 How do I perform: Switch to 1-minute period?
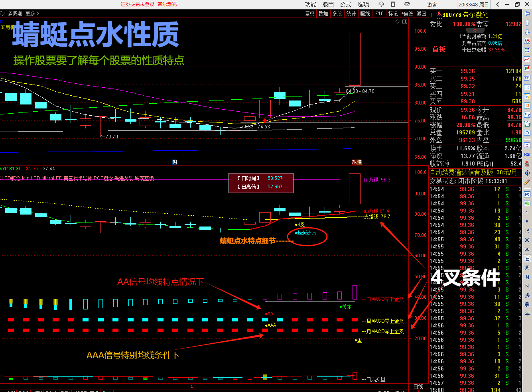click(527, 213)
